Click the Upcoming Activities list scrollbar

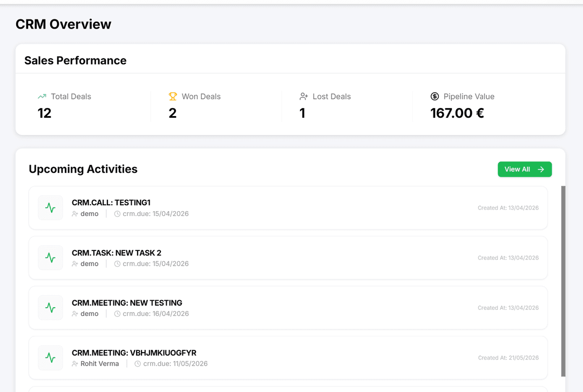click(563, 281)
